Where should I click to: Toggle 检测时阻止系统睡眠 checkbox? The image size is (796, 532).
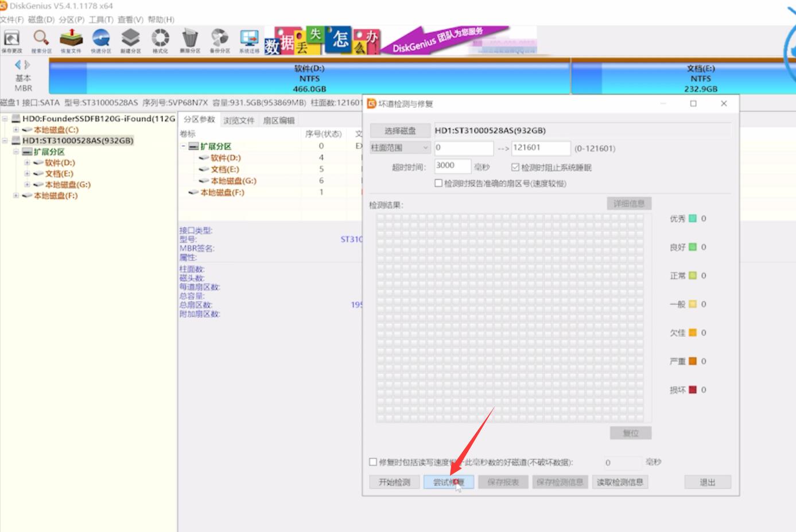(x=515, y=168)
